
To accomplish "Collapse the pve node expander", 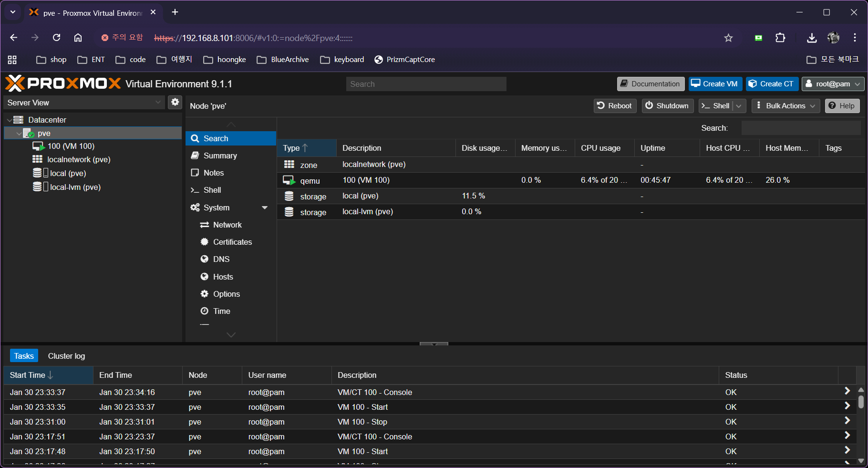I will (x=19, y=134).
